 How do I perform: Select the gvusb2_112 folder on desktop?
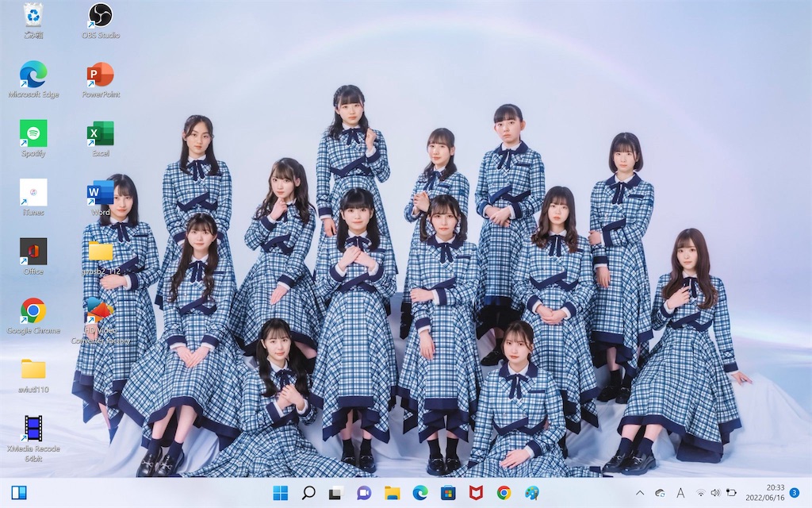click(101, 257)
